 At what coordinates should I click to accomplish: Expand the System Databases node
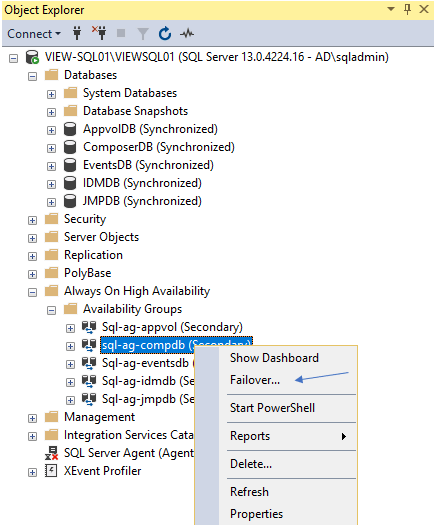(51, 94)
